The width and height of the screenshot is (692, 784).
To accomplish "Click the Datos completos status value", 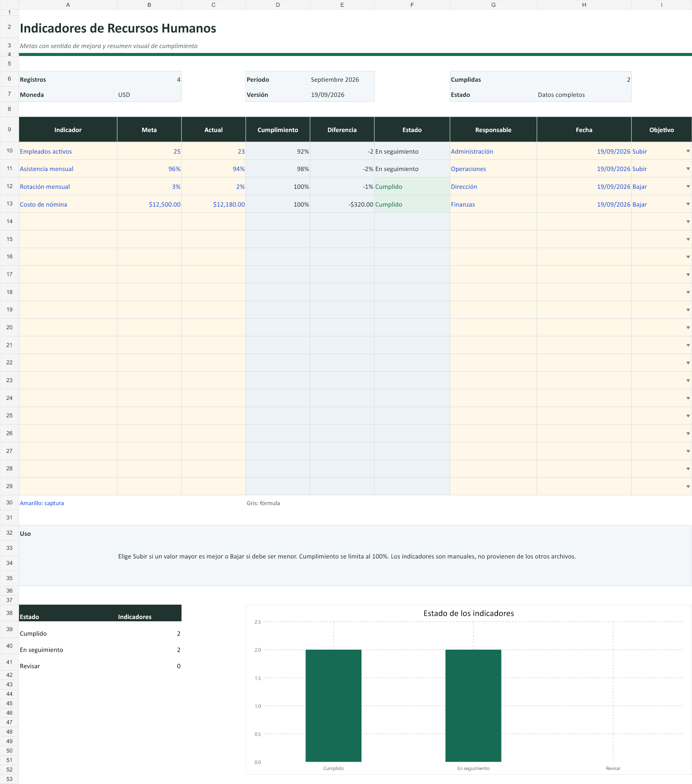I will [x=561, y=95].
